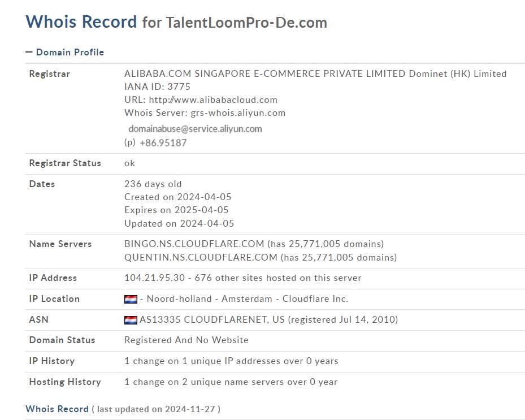This screenshot has height=420, width=525.
Task: Click the Hosting History change summary
Action: tap(231, 382)
